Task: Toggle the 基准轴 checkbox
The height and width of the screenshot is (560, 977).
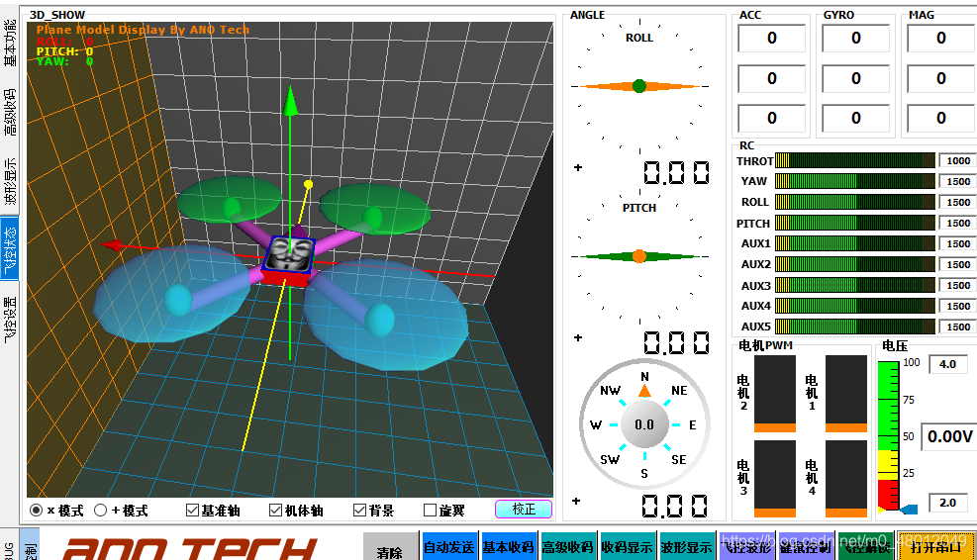Action: (192, 511)
